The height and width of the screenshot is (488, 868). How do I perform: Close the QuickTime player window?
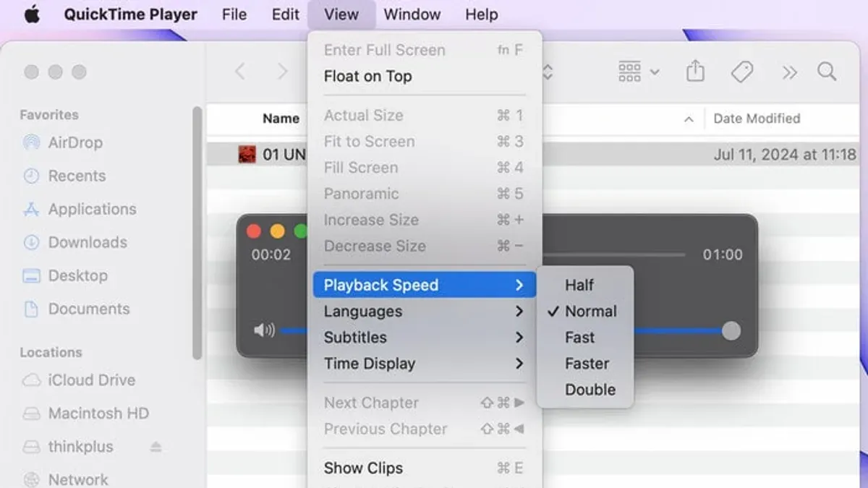[x=254, y=231]
